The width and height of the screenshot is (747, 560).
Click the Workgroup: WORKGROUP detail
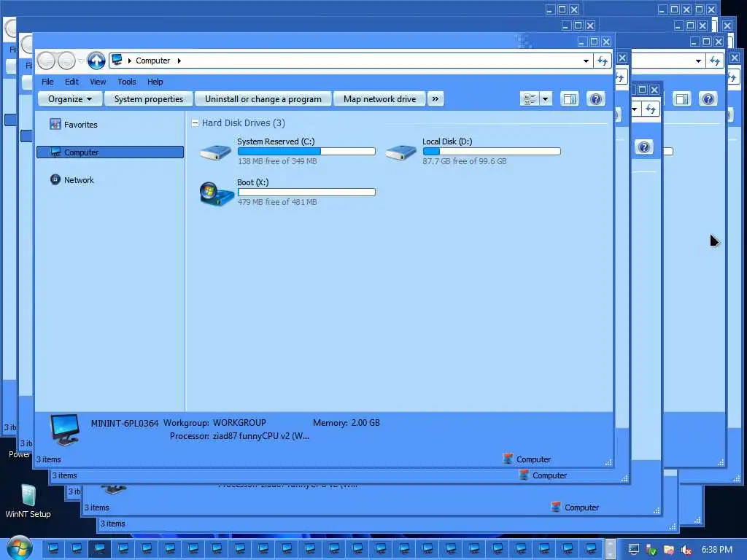214,423
